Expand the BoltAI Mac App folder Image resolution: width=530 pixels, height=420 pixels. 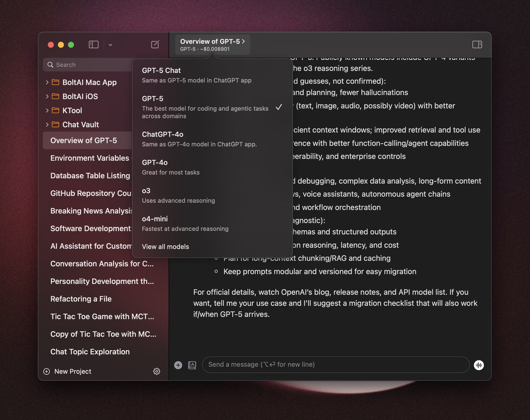(x=47, y=82)
